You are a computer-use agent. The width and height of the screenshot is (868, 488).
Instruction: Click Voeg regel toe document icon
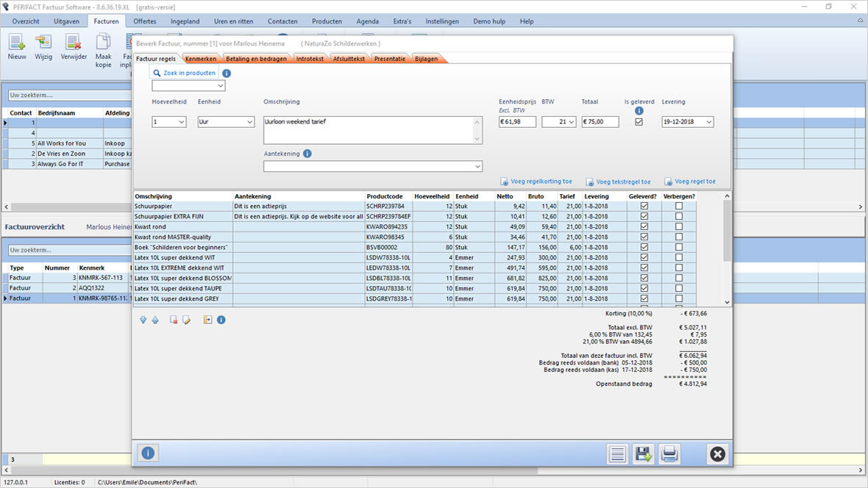[x=668, y=182]
